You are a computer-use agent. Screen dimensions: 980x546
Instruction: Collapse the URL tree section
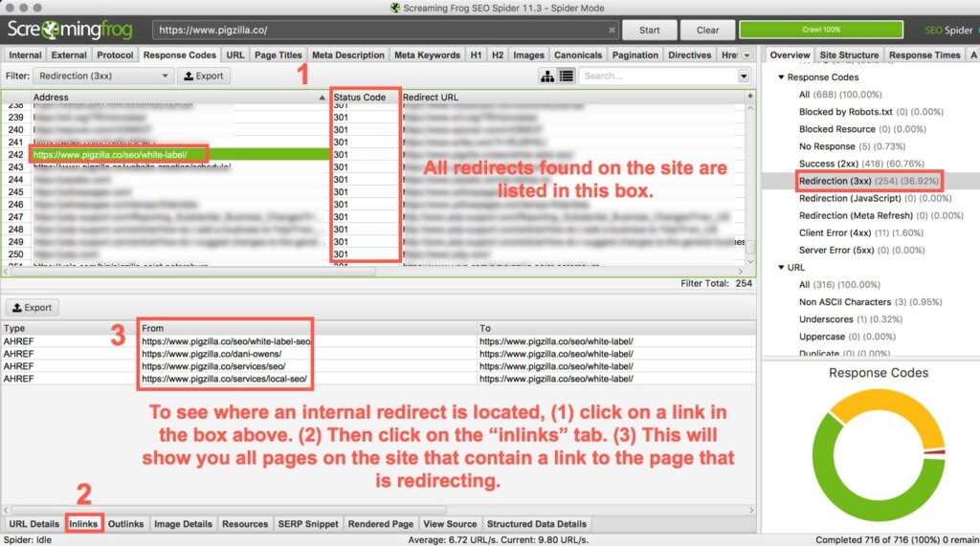point(781,268)
